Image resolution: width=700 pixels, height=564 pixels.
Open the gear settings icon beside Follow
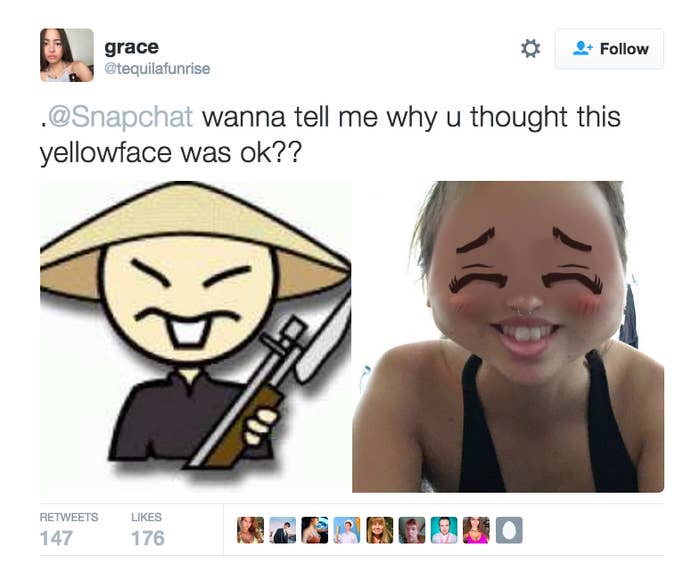pos(530,49)
